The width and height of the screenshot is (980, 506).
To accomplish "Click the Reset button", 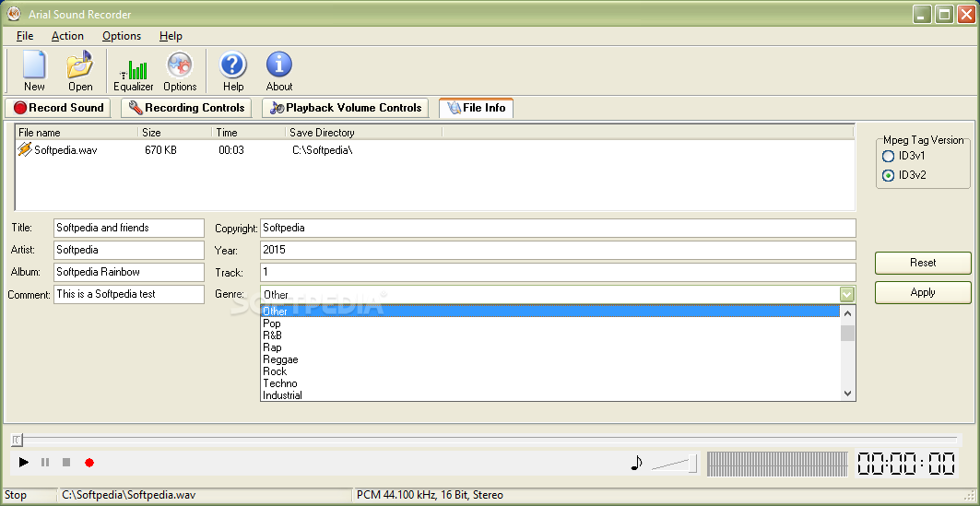I will [x=923, y=263].
